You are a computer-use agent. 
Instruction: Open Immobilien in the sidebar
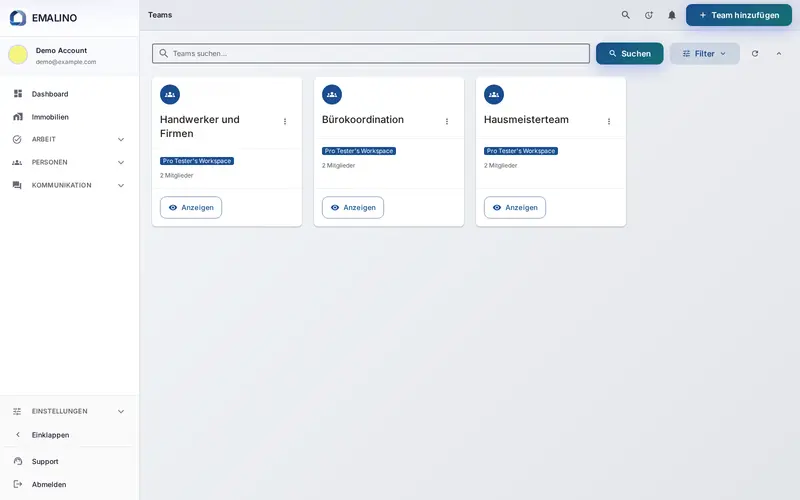point(69,117)
